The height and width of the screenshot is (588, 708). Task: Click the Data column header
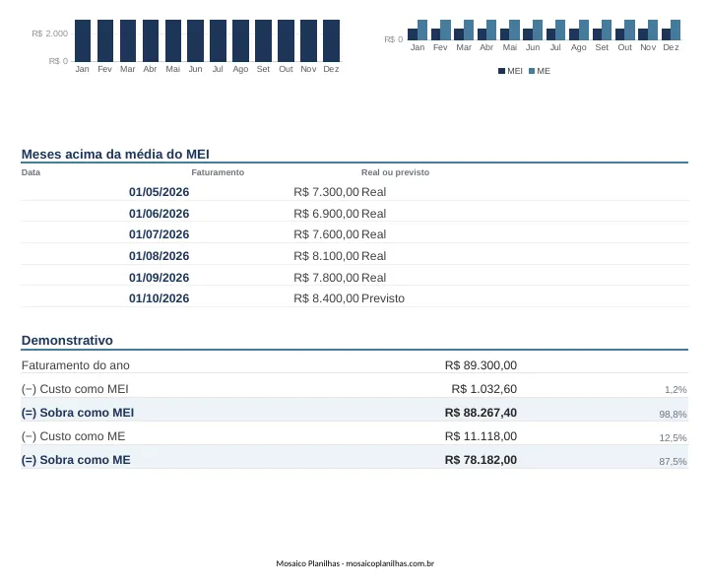pos(31,172)
